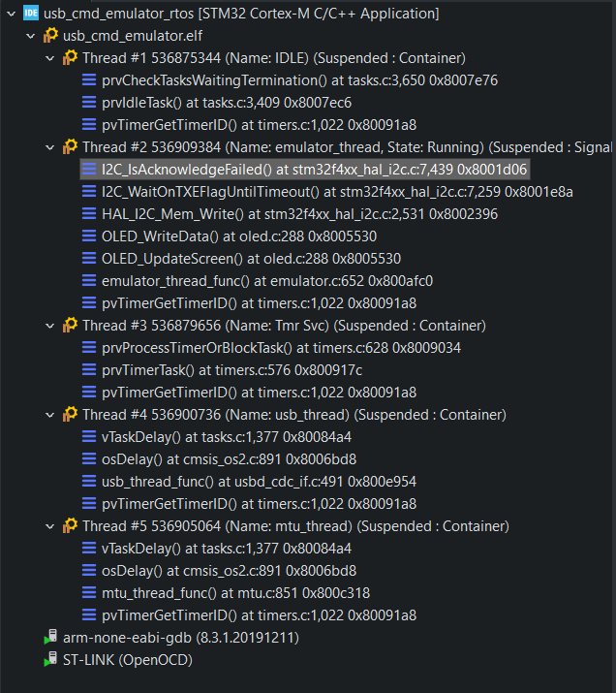Select Thread #4 536900736 (Name: usb_thread)
616x693 pixels.
click(294, 415)
